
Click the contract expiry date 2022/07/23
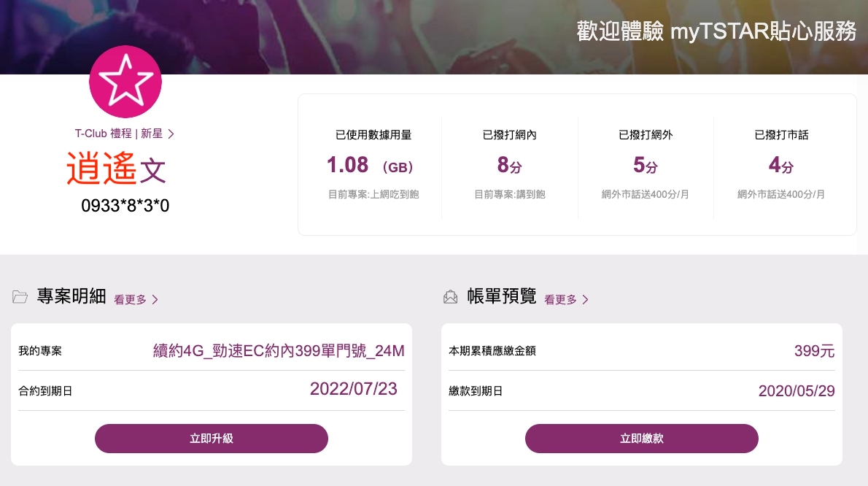[x=354, y=389]
